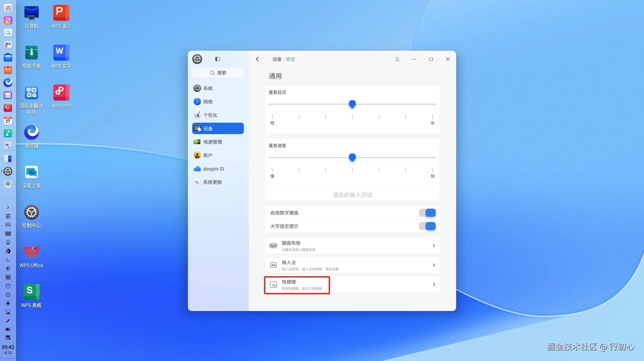Open the terminal from the dock

(x=8, y=108)
